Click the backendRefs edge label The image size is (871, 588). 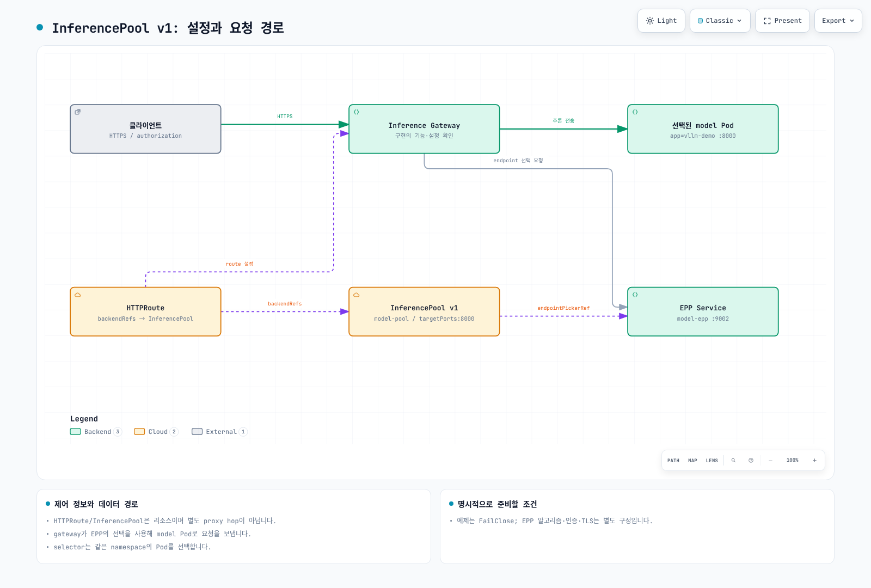tap(285, 304)
